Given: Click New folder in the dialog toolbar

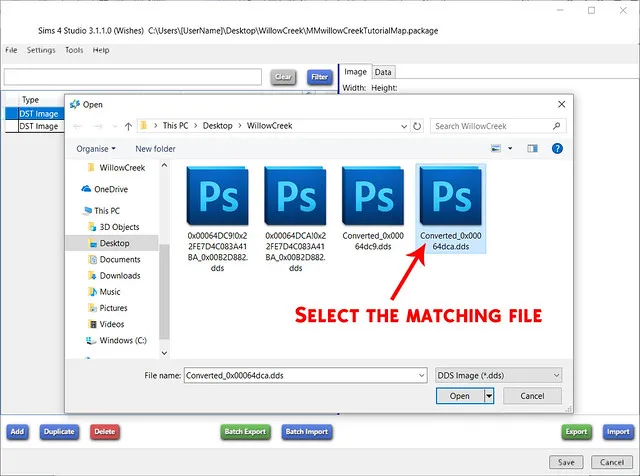Looking at the screenshot, I should (156, 149).
